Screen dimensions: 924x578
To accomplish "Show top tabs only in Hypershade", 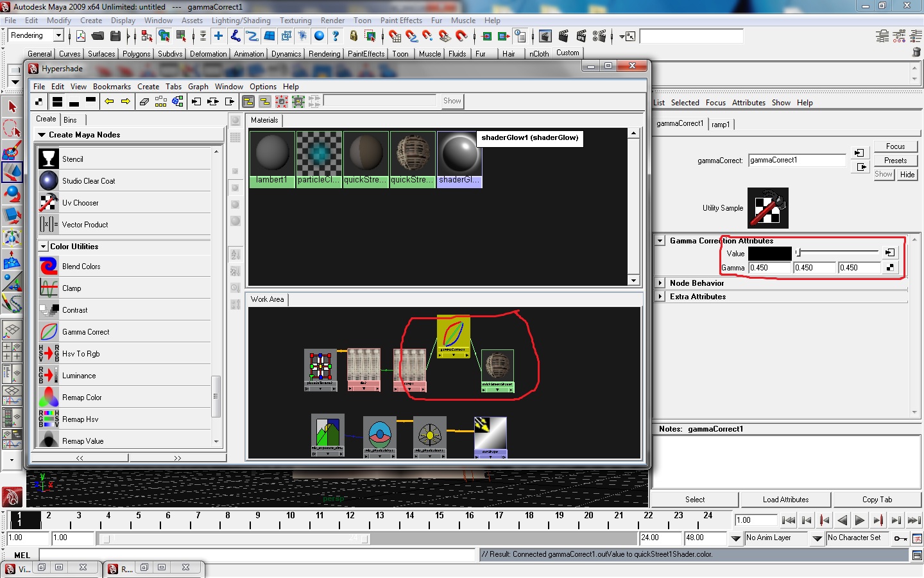I will pos(90,100).
